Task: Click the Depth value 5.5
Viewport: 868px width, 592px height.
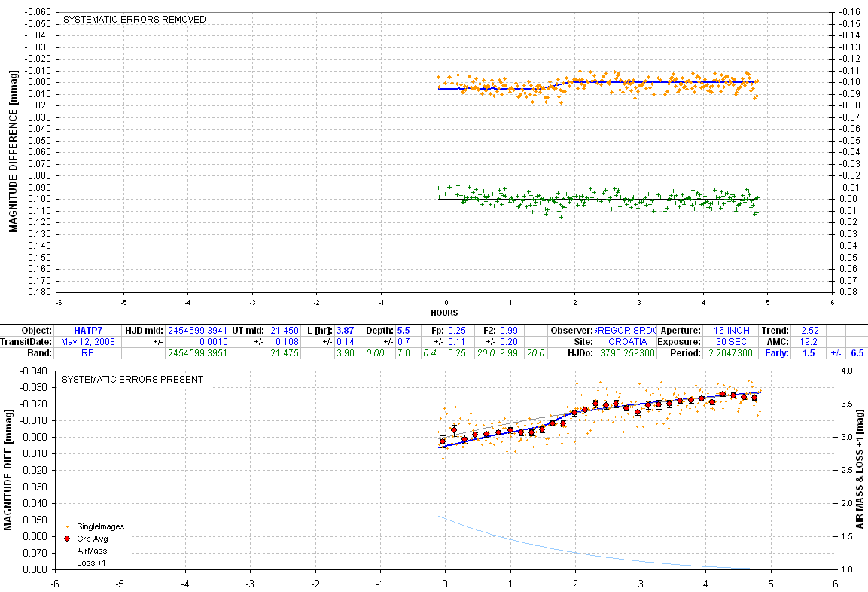Action: click(x=403, y=331)
